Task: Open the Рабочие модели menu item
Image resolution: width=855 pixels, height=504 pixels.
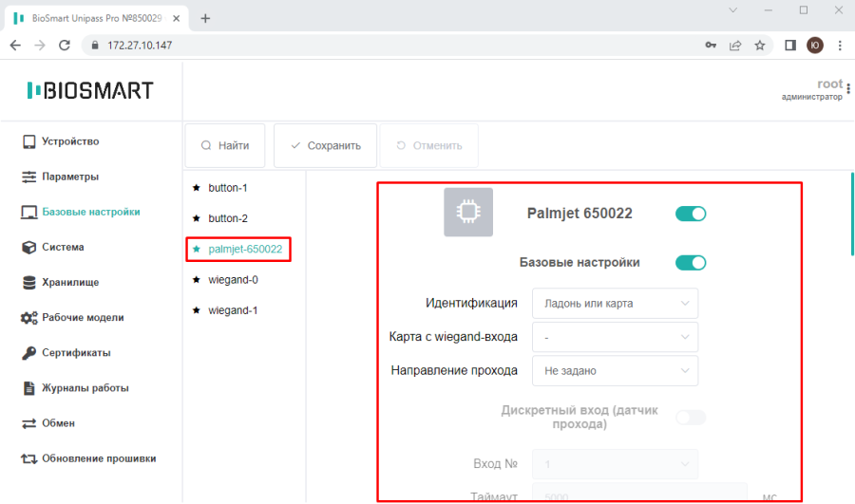Action: click(x=83, y=318)
